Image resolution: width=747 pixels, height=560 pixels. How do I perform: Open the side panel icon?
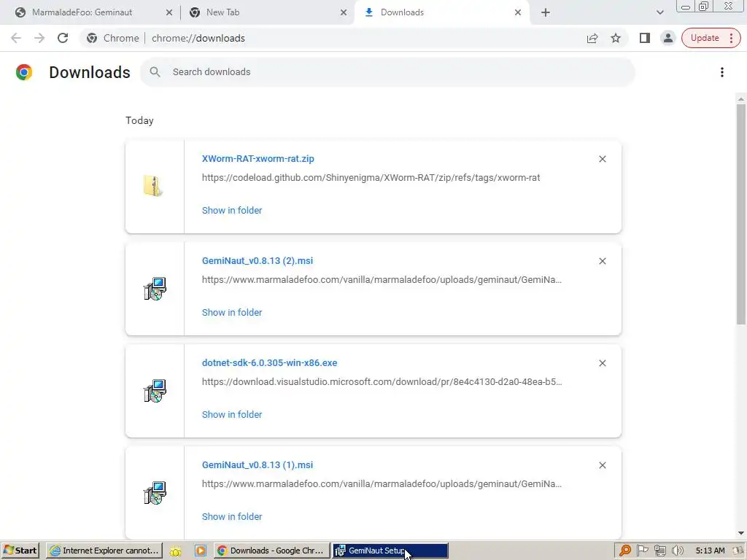click(x=645, y=38)
